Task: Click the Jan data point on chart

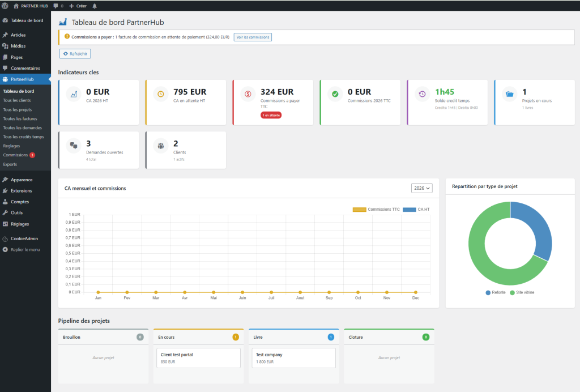Action: point(98,292)
